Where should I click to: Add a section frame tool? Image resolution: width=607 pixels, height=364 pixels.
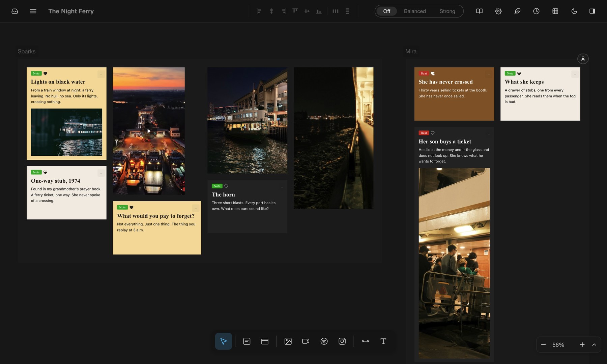pyautogui.click(x=265, y=341)
